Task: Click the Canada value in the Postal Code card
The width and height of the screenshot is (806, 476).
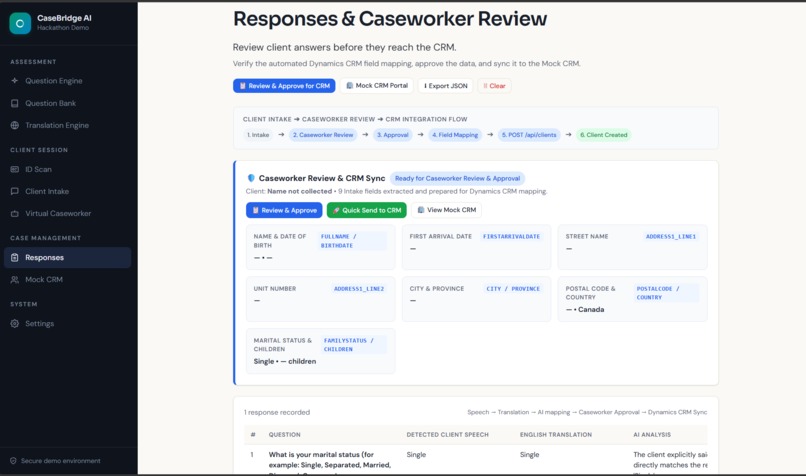Action: pyautogui.click(x=591, y=309)
